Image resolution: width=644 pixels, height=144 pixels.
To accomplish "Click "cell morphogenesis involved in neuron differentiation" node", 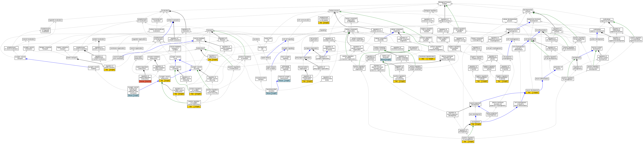I will coord(520,104).
